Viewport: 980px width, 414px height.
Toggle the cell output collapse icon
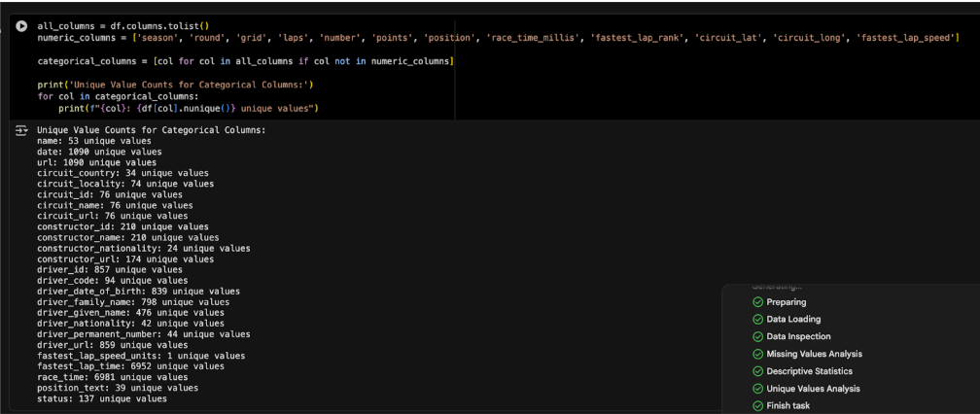[21, 130]
